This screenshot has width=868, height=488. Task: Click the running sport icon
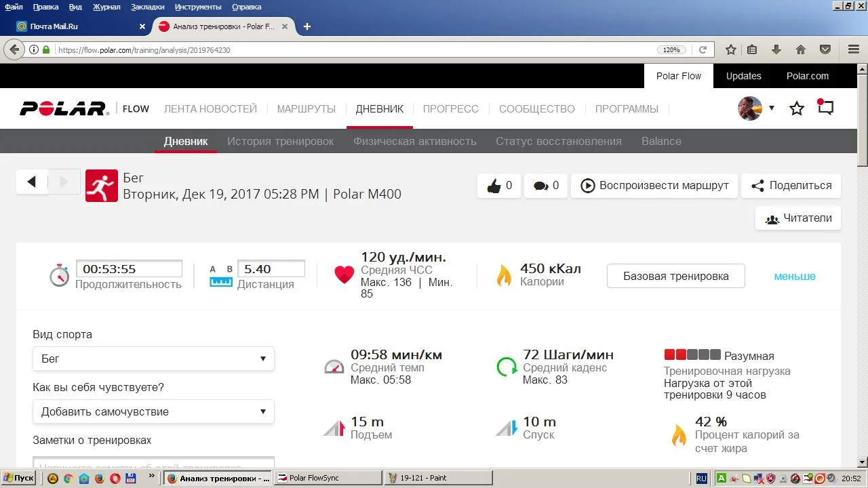(x=101, y=186)
